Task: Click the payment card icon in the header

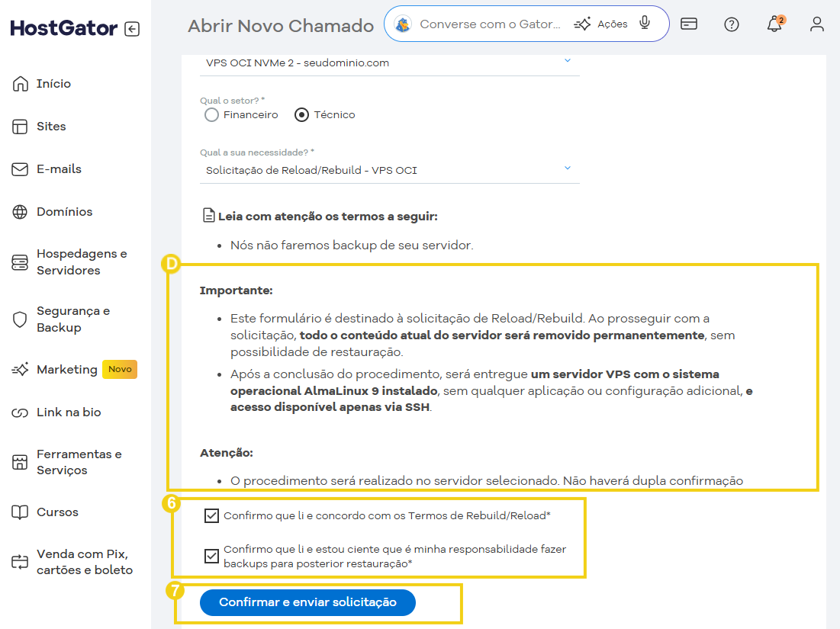Action: click(x=689, y=24)
